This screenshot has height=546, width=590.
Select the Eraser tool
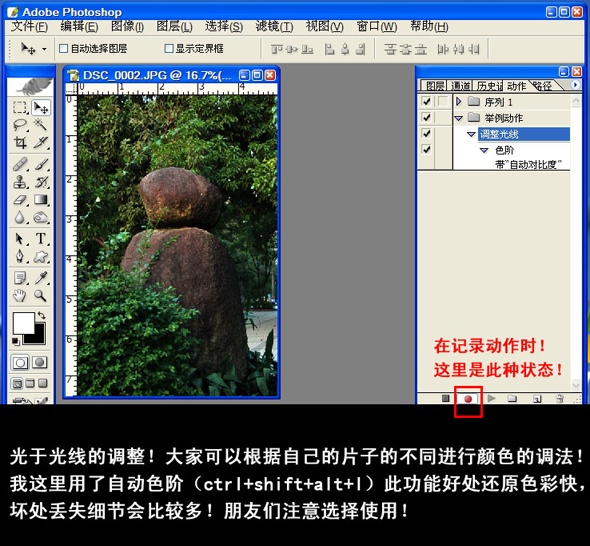20,199
